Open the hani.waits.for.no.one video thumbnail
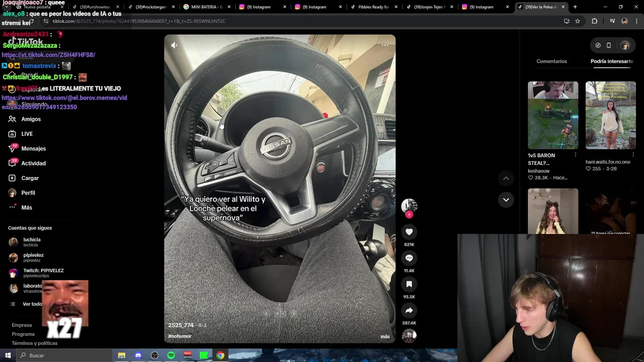This screenshot has height=362, width=644. tap(610, 115)
